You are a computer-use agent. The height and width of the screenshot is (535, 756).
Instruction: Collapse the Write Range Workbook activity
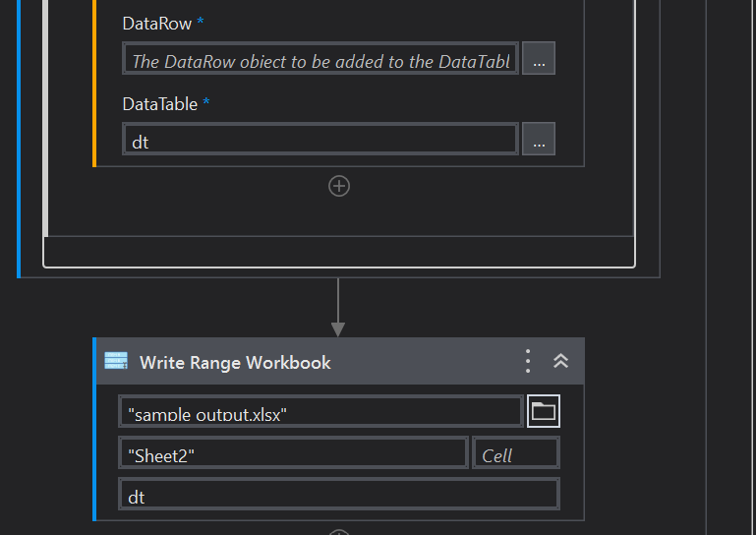tap(560, 362)
